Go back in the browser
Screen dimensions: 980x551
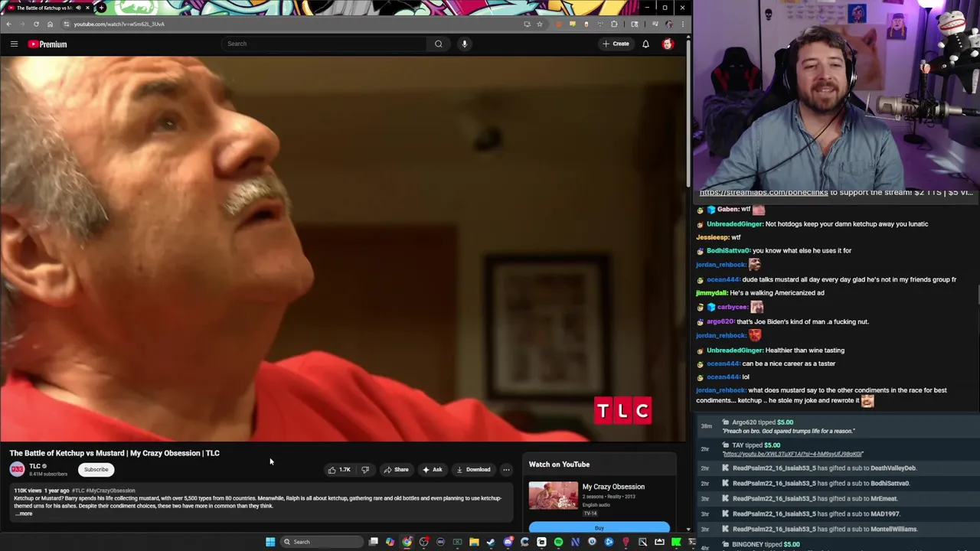[8, 24]
